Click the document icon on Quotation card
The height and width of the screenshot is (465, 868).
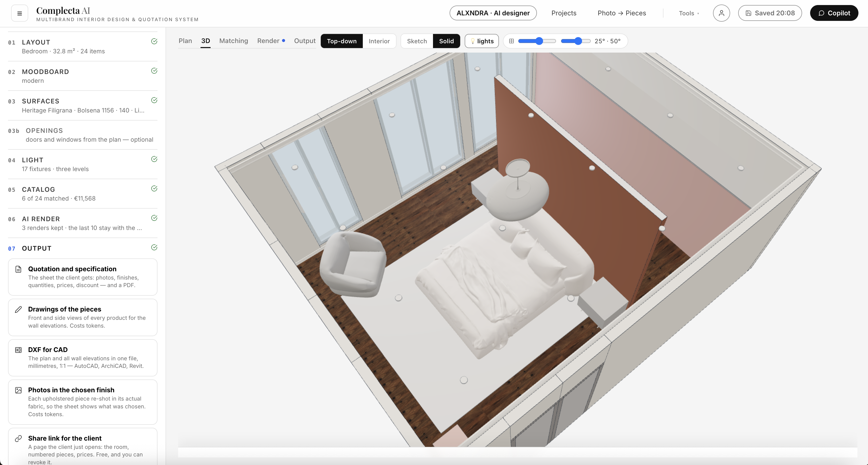click(19, 269)
